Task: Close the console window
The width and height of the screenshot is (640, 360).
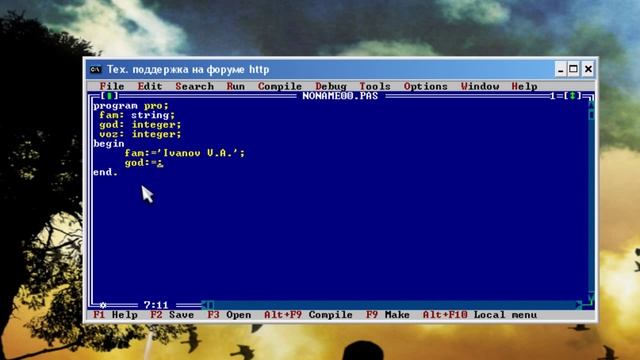Action: (588, 69)
